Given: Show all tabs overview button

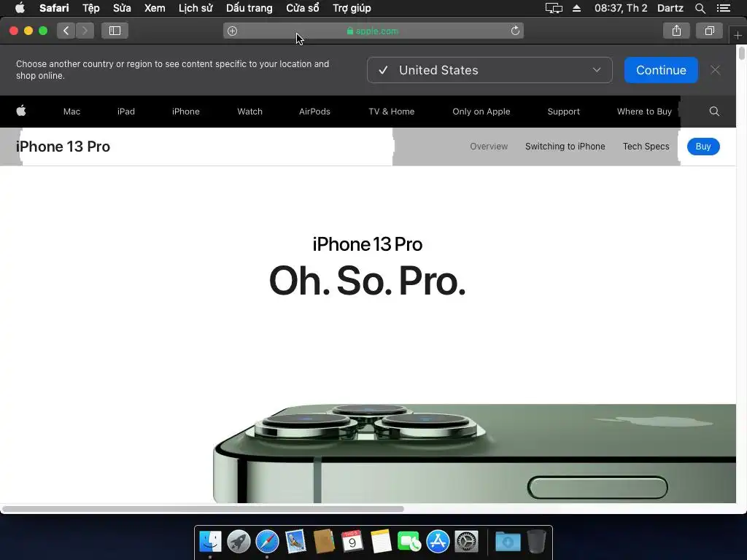Looking at the screenshot, I should tap(709, 31).
